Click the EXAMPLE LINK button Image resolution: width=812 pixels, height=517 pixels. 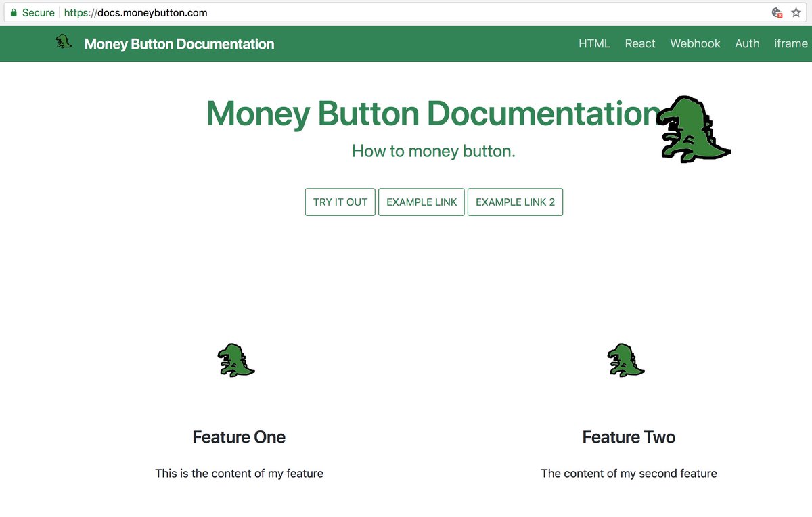coord(422,202)
